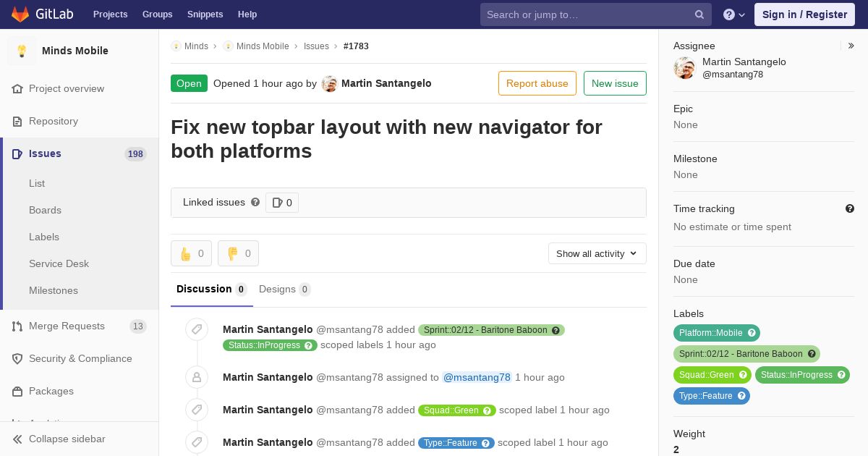Open the Help menu item in navbar

coord(247,14)
